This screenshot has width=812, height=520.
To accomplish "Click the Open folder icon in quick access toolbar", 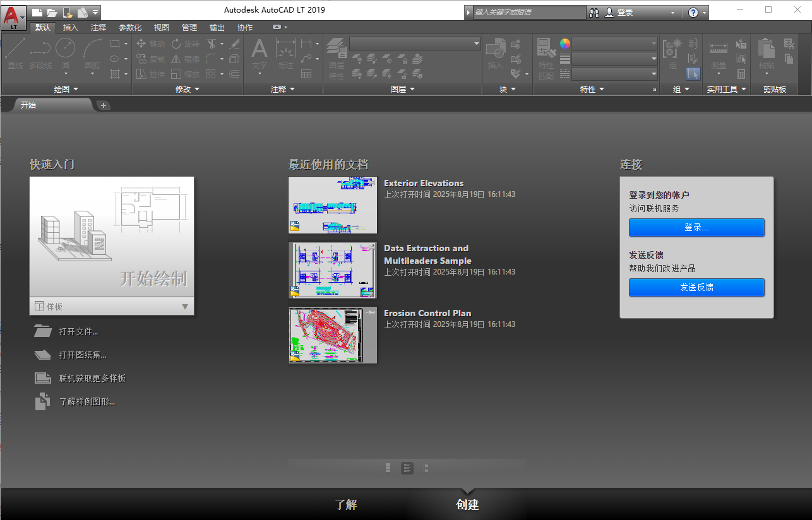I will 52,11.
